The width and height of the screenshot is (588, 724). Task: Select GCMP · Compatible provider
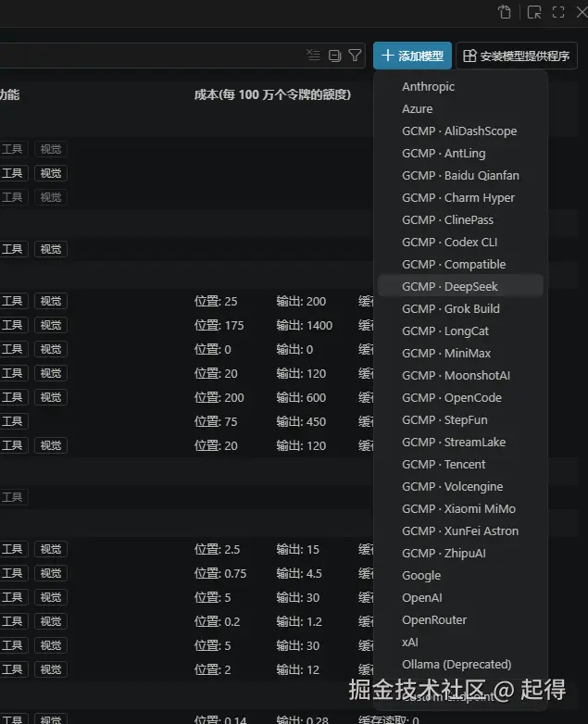[460, 265]
